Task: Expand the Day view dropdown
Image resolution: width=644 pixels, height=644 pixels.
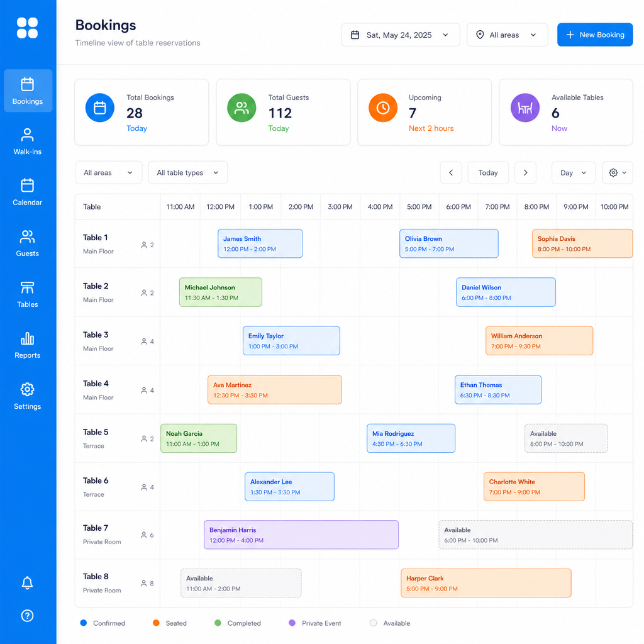Action: click(x=574, y=172)
